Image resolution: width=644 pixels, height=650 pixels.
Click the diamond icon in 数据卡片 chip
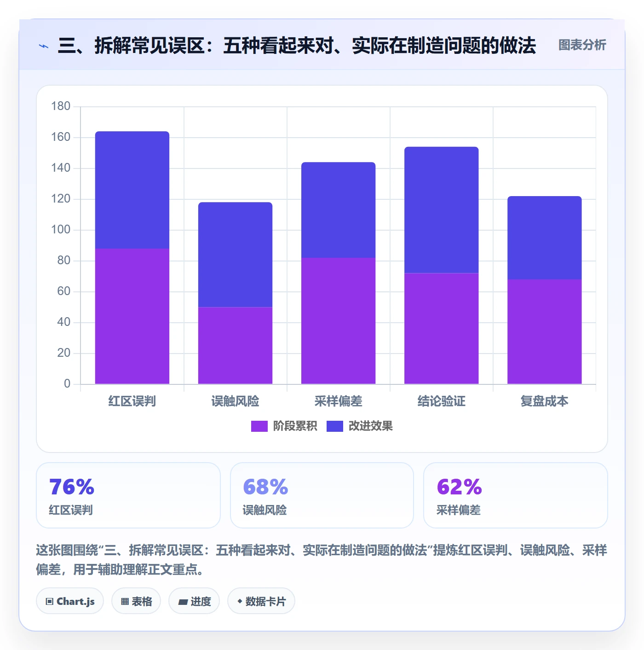pyautogui.click(x=240, y=601)
